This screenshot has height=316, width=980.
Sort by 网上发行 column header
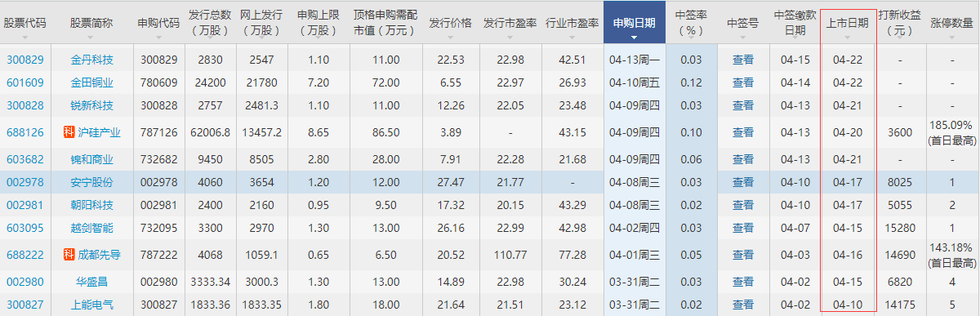[x=262, y=23]
